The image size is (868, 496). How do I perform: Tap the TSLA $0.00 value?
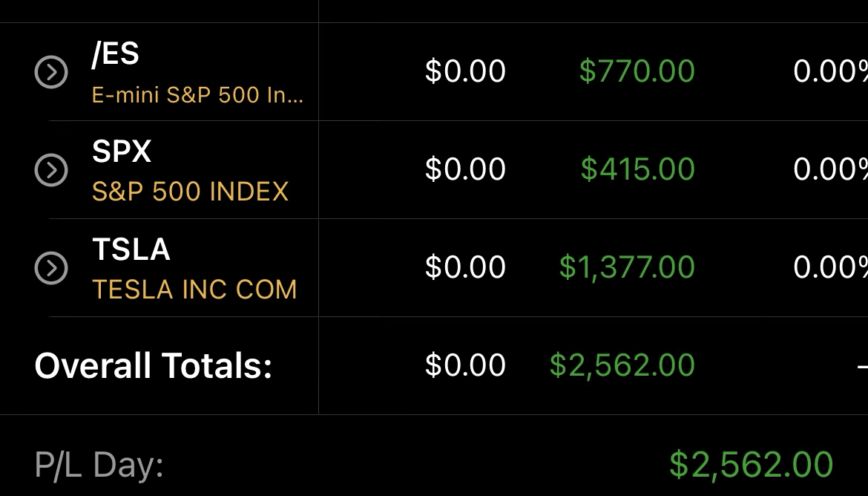(x=465, y=268)
